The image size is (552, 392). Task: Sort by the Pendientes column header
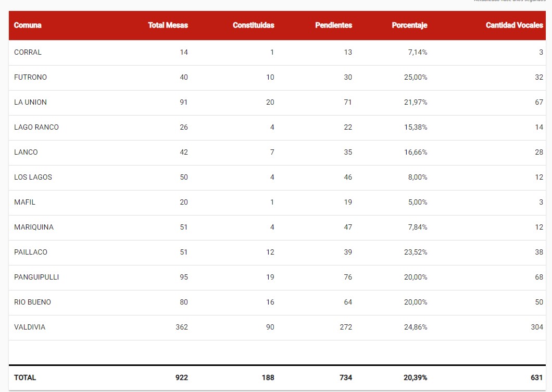click(x=333, y=26)
